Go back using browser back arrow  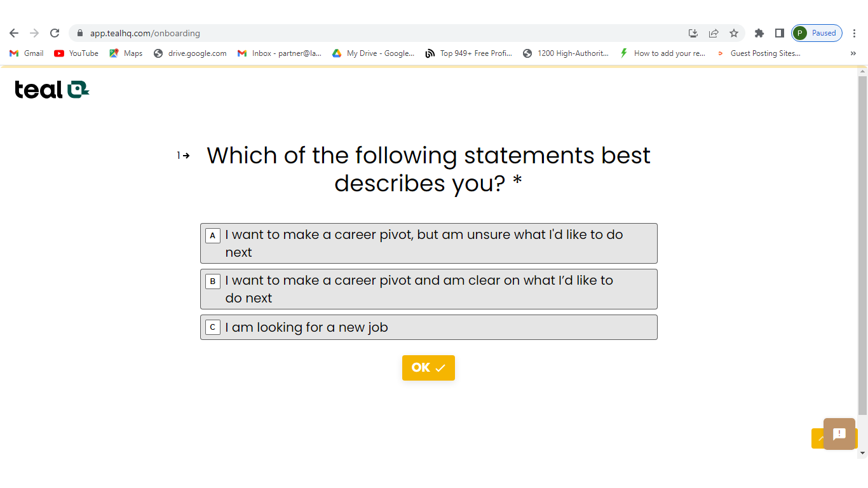pos(14,33)
